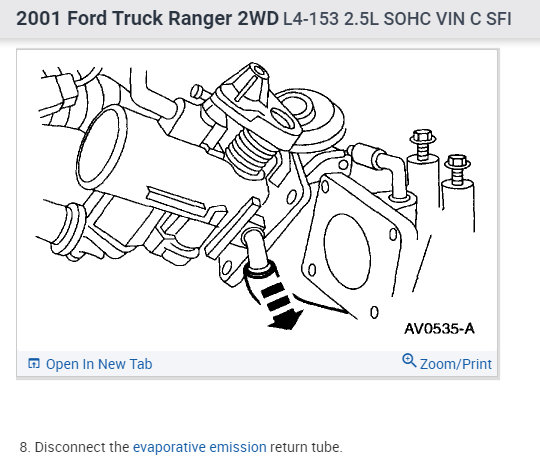Screen dimensions: 540x468
Task: Follow the evaporative emission link
Action: [200, 447]
